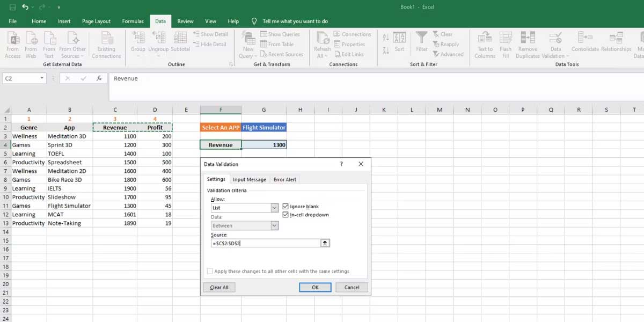Open the Allow validation criteria dropdown

pos(274,208)
